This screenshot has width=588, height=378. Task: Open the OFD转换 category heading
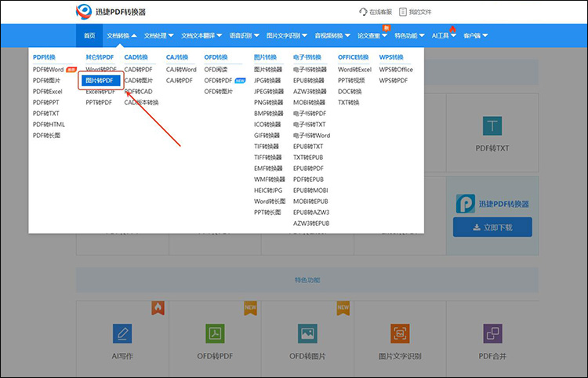point(216,57)
